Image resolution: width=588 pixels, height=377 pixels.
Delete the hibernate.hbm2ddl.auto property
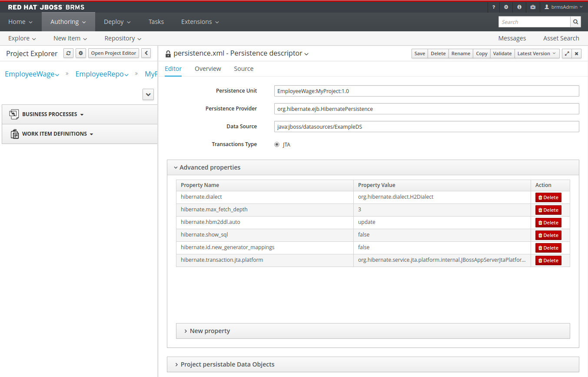548,223
